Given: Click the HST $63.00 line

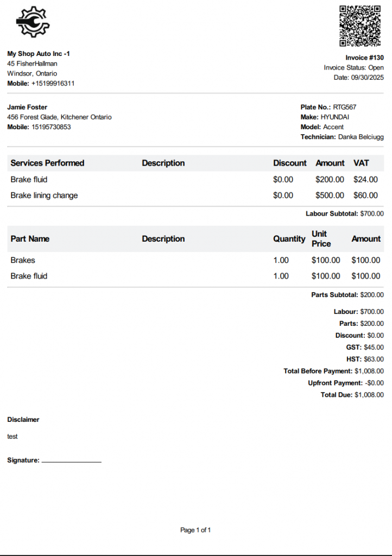Looking at the screenshot, I should click(365, 359).
